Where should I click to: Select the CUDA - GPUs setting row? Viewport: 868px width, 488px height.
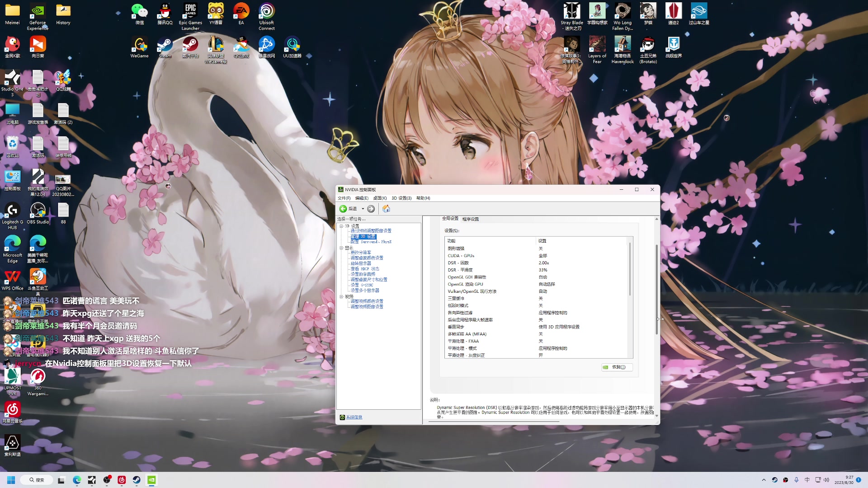click(537, 256)
